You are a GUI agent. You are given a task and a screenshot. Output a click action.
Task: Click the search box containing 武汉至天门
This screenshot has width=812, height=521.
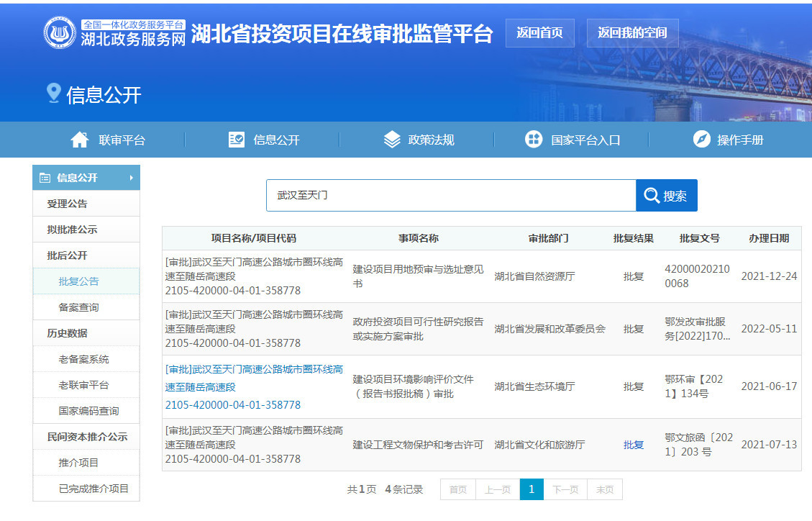click(450, 196)
